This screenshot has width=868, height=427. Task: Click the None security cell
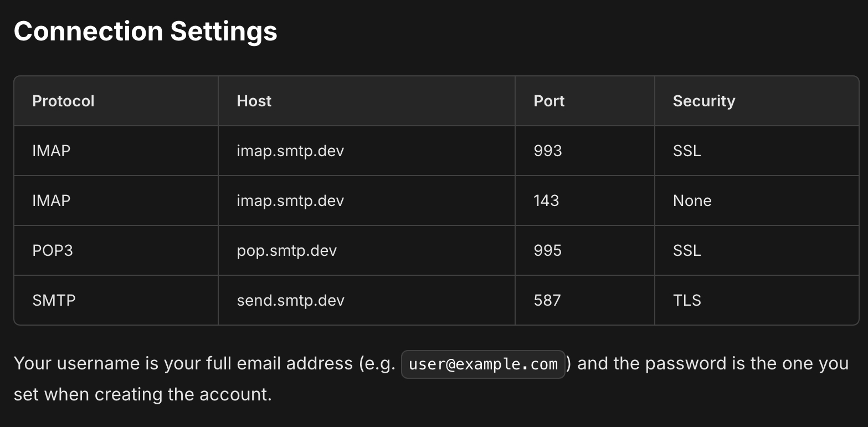(692, 200)
